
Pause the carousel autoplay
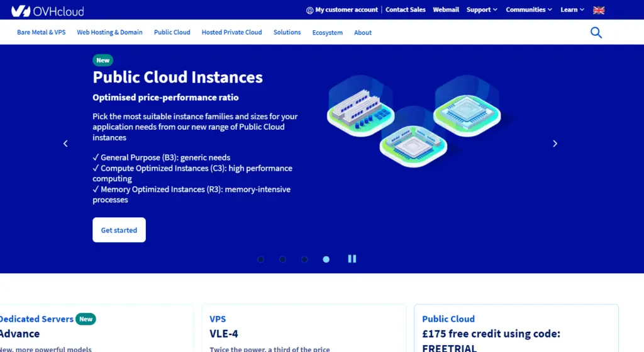[x=352, y=259]
